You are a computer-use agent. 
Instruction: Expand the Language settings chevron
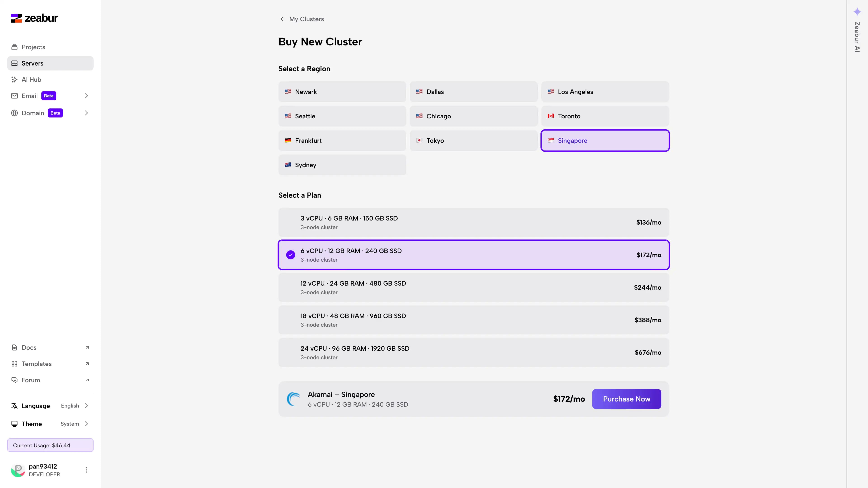[x=87, y=406]
